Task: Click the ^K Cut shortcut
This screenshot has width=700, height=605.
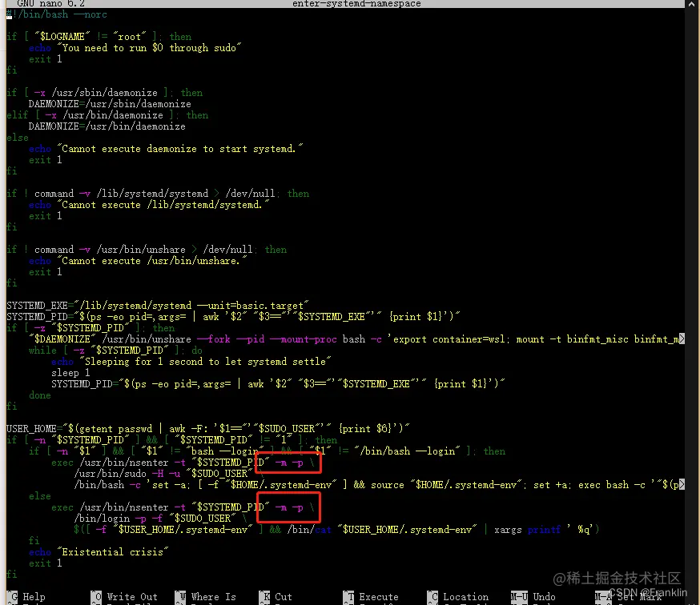Action: tap(276, 597)
